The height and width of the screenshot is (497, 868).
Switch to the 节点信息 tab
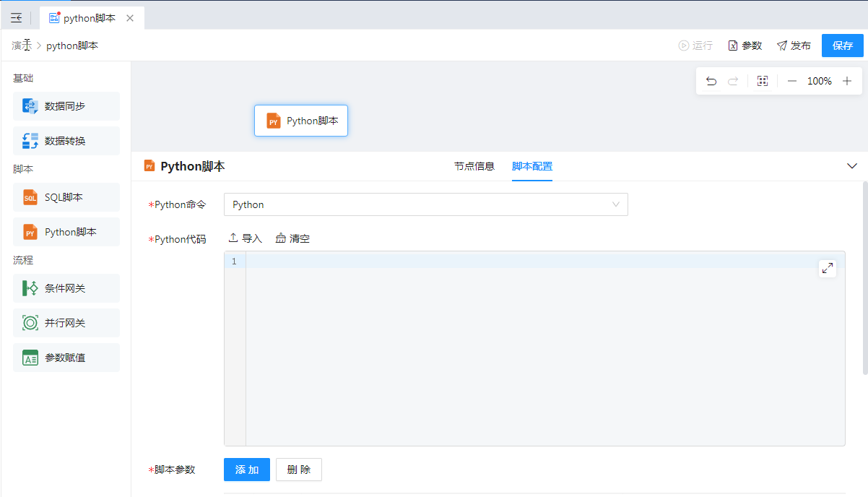474,166
